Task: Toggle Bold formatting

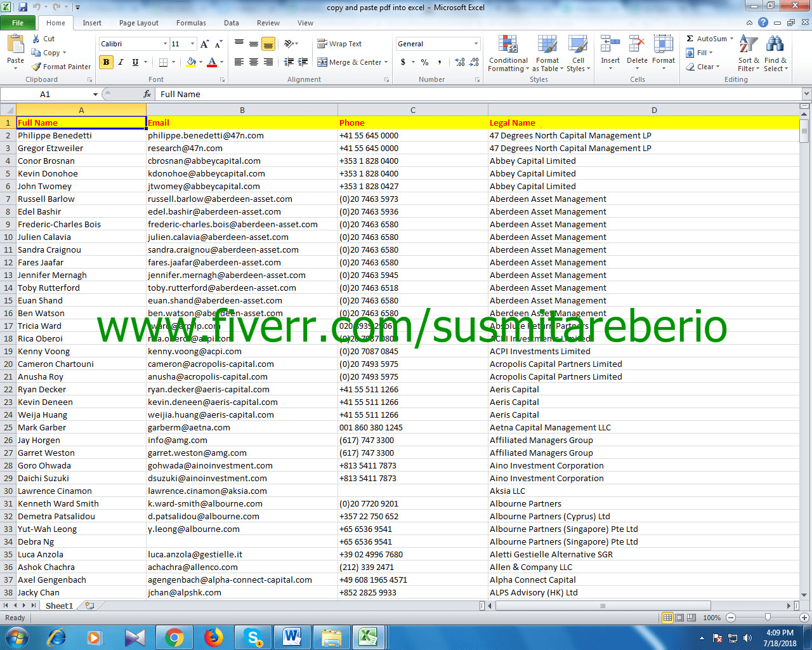Action: (106, 62)
